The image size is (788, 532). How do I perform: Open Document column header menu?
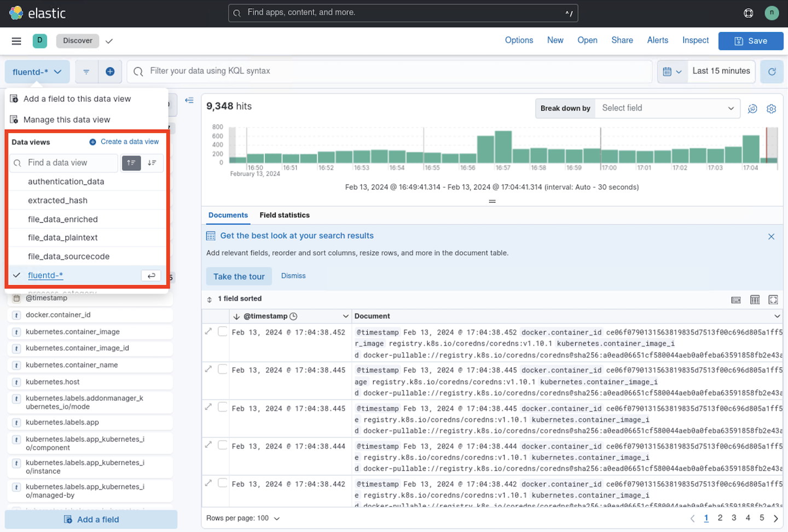[x=777, y=316]
